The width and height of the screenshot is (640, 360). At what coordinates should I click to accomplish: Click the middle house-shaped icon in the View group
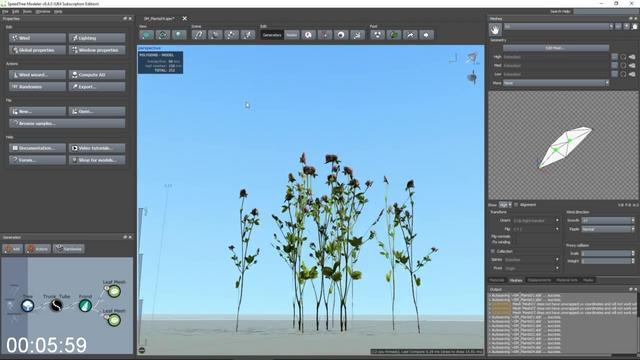pos(162,35)
